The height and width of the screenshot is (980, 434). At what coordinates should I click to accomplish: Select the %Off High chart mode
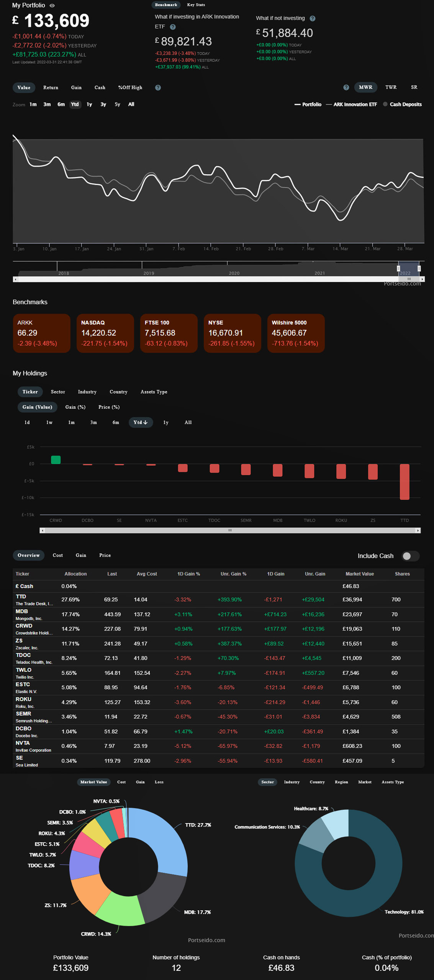pos(130,88)
